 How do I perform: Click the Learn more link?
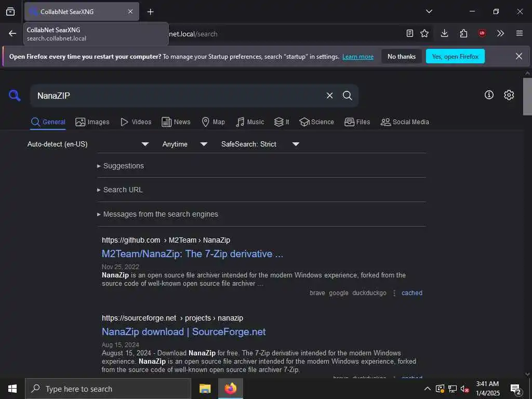pos(358,57)
